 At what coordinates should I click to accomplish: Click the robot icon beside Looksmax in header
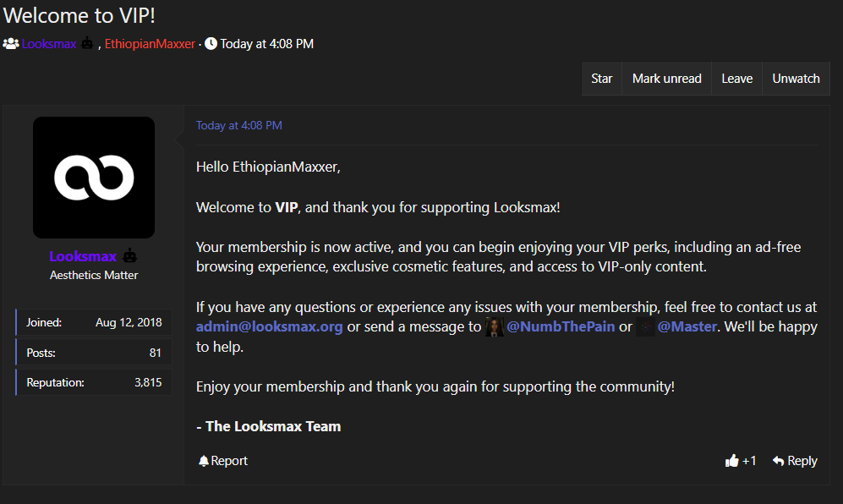pyautogui.click(x=87, y=43)
